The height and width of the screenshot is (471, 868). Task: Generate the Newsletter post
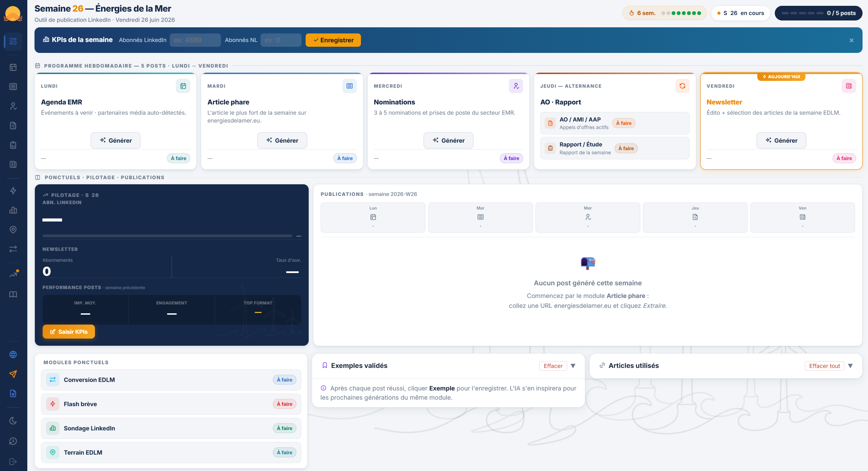pos(781,141)
